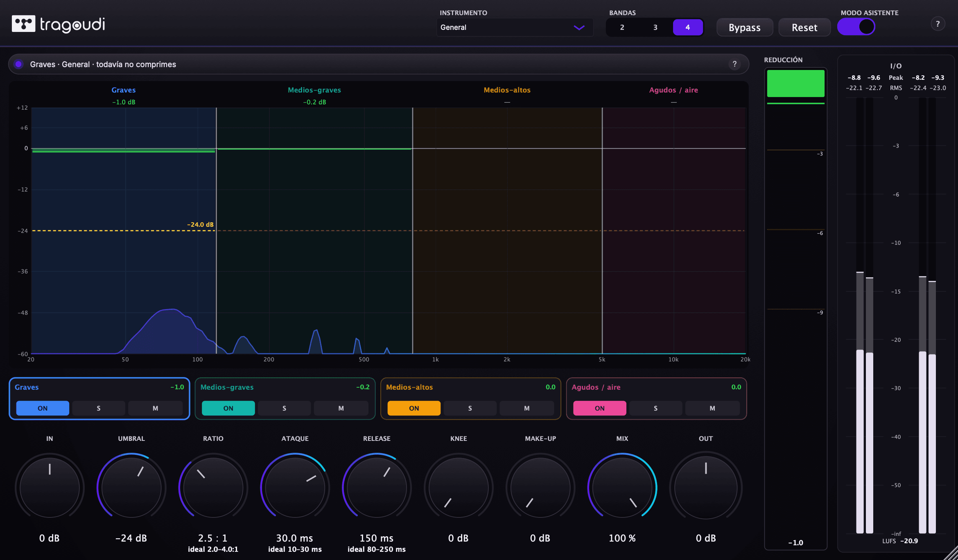
Task: Click the RATIO knob
Action: [213, 487]
